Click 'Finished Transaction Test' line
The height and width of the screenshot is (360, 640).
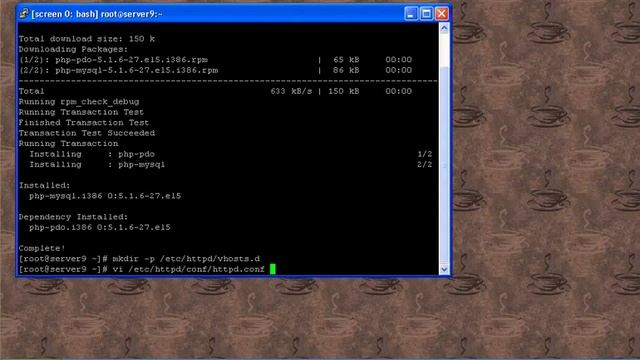point(84,122)
